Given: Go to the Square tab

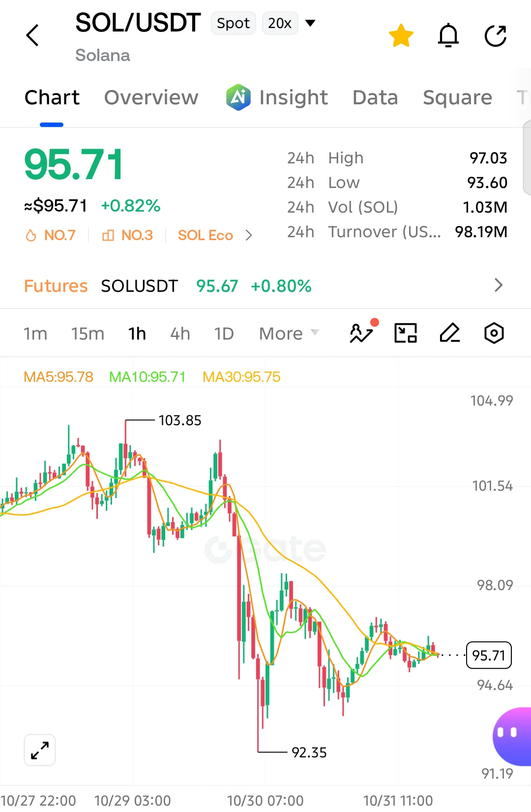Looking at the screenshot, I should tap(457, 97).
